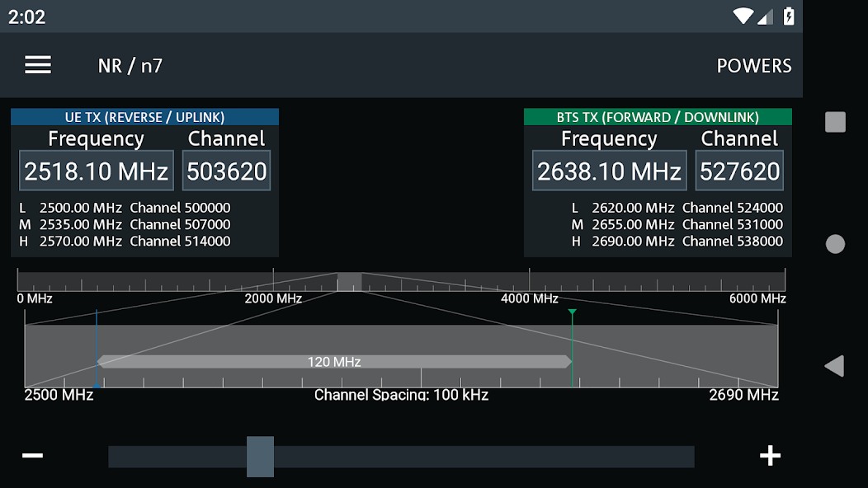Select the BTS TX downlink header

click(658, 117)
